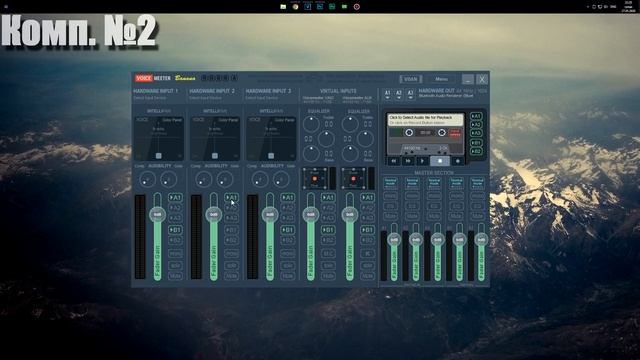Click Mid EQ knob on VAIO virtual input

326,139
